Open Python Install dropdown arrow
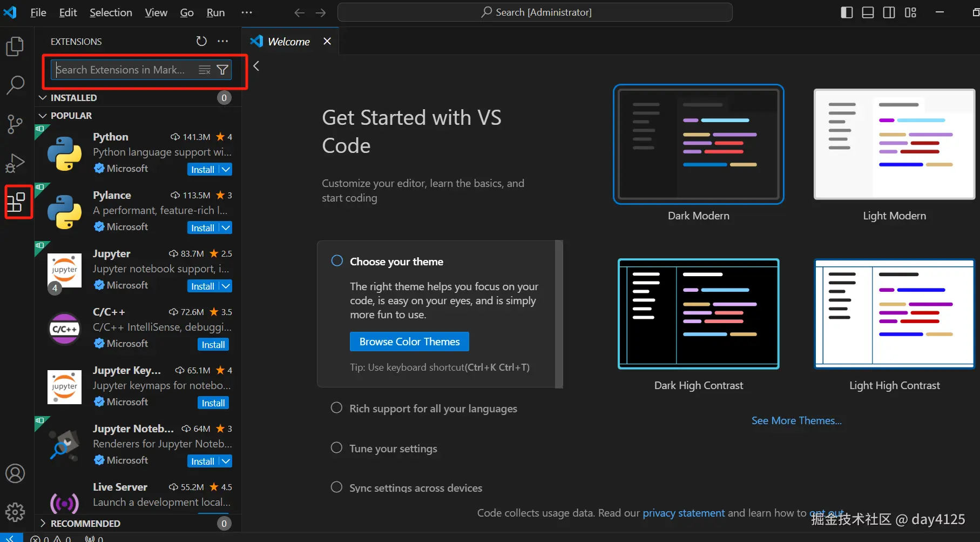The width and height of the screenshot is (980, 542). tap(226, 169)
